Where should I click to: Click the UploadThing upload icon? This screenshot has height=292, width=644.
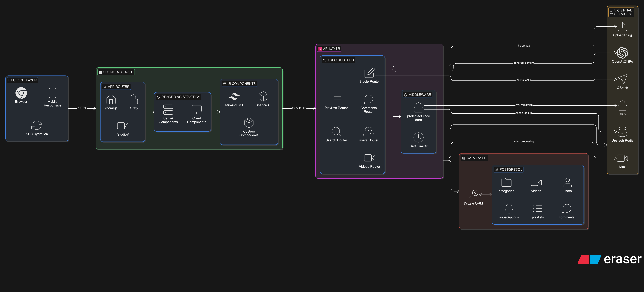click(x=623, y=27)
